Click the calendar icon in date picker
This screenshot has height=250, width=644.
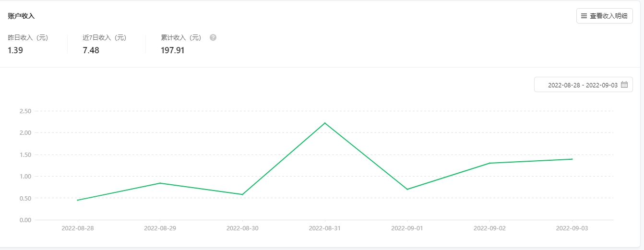pos(624,84)
